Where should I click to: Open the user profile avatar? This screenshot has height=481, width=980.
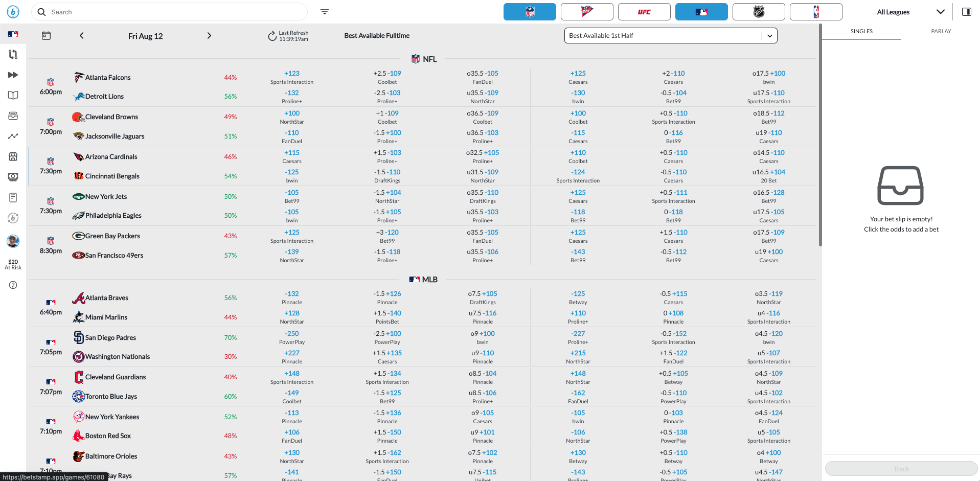13,241
